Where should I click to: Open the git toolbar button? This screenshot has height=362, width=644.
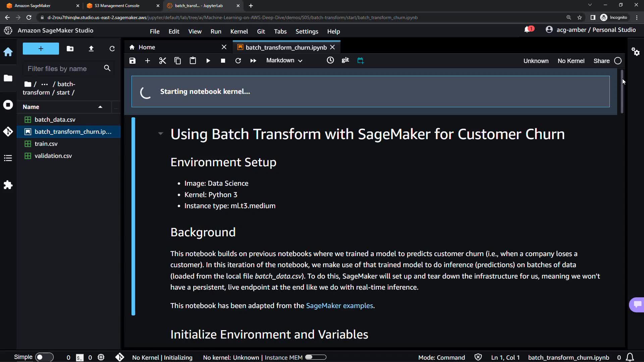click(x=345, y=60)
